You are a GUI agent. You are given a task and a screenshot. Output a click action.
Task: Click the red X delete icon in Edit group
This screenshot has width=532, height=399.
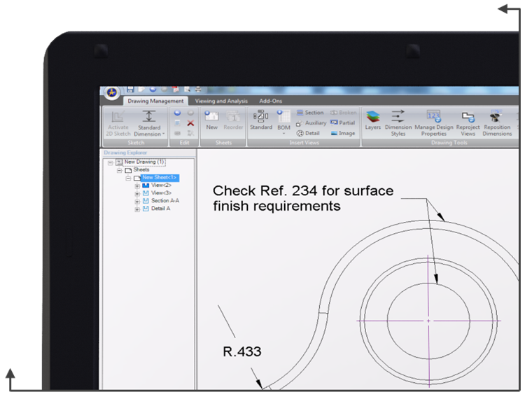point(190,123)
